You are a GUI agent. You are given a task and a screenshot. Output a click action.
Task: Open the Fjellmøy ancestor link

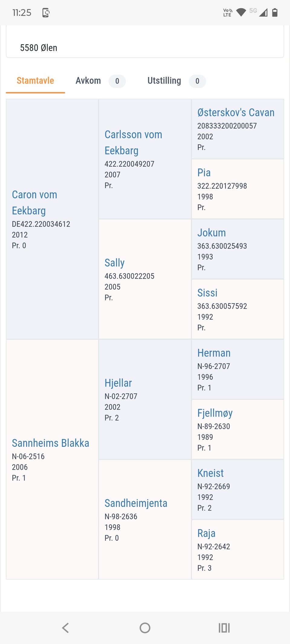(x=215, y=413)
